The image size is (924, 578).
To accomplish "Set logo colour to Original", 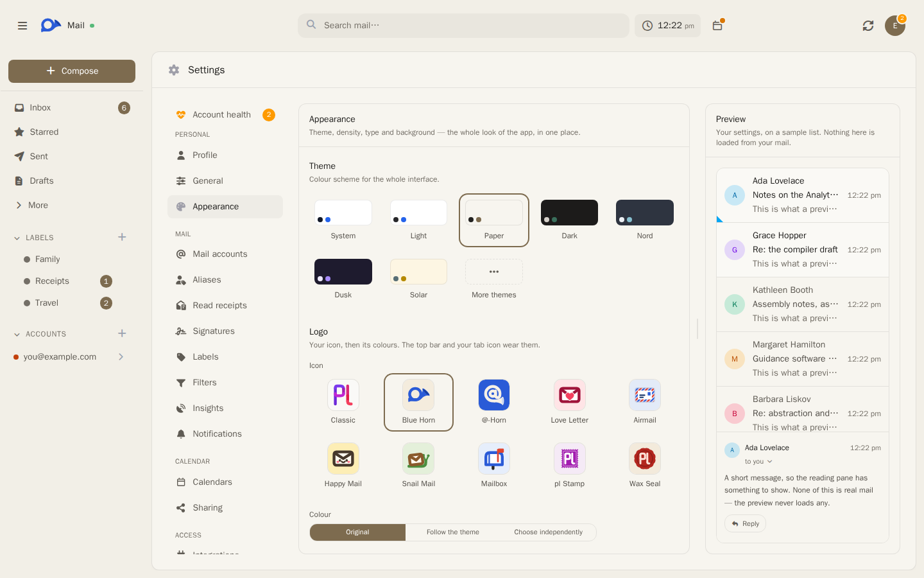I will pos(357,532).
